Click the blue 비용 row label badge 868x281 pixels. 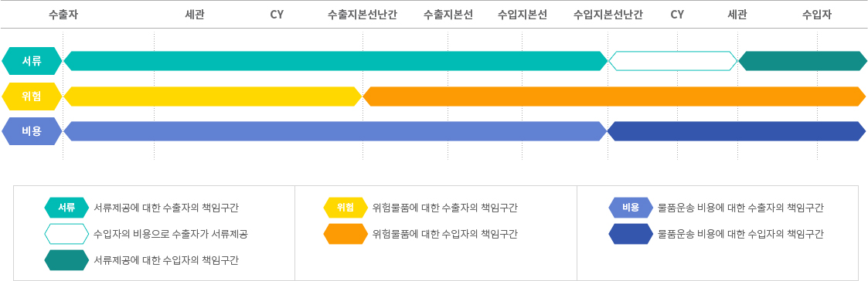coord(32,131)
